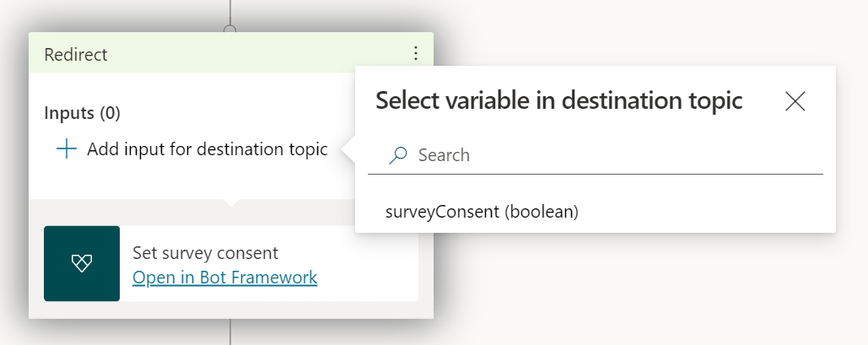Click the Bot Framework heart icon tile

82,263
